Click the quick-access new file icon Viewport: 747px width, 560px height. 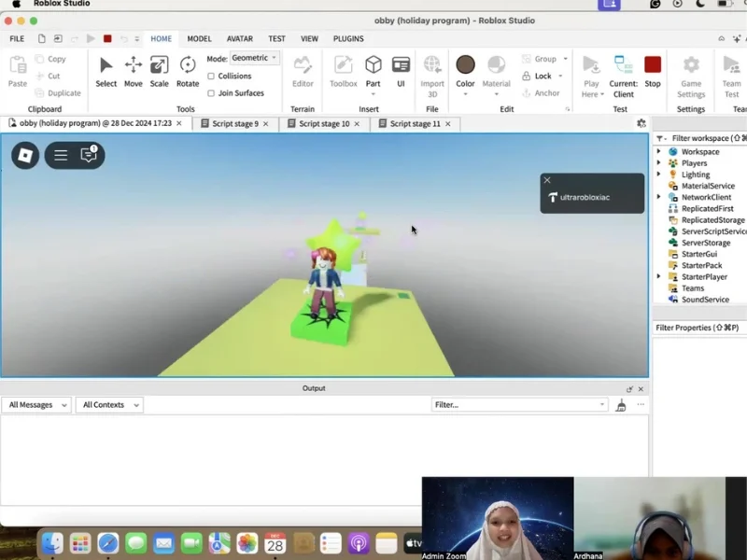(x=42, y=38)
